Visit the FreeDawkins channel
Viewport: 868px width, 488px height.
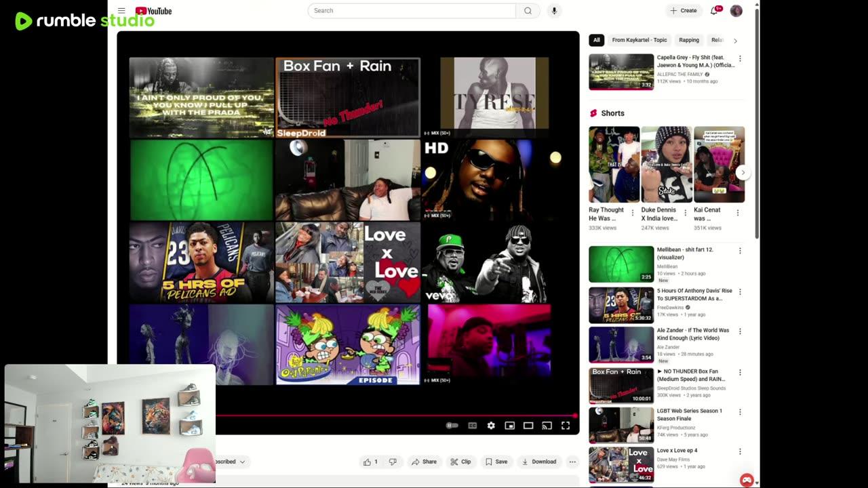(671, 307)
